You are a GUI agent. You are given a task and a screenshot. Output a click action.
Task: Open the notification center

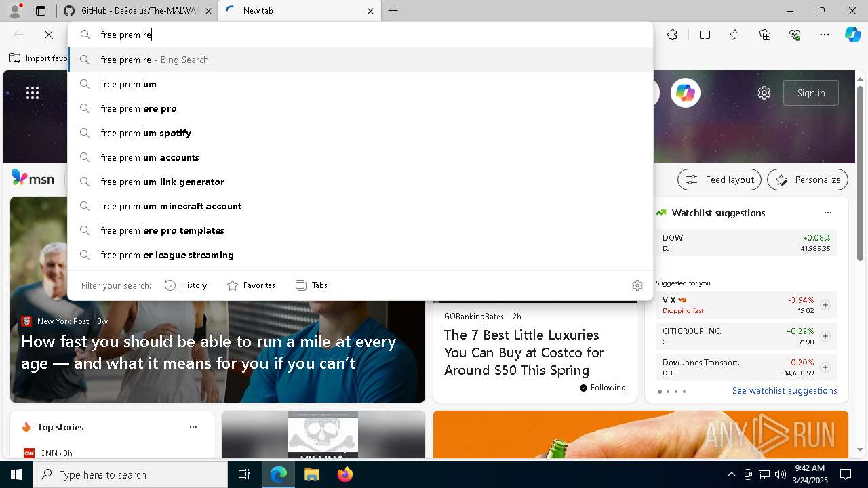point(846,474)
